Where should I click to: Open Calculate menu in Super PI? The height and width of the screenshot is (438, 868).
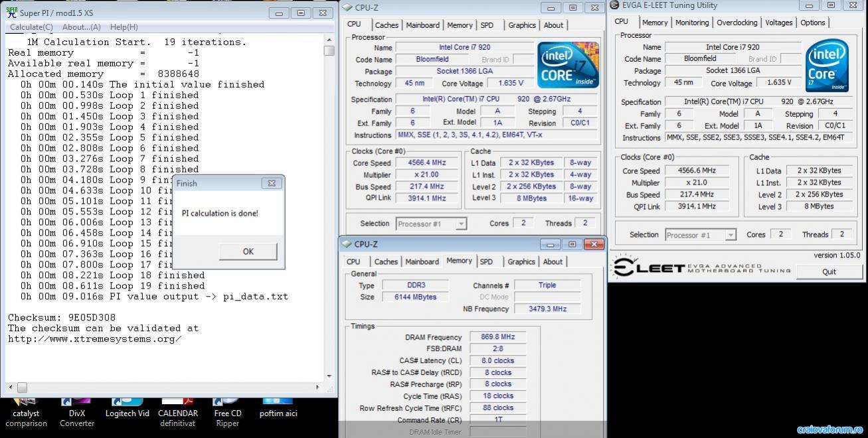31,27
